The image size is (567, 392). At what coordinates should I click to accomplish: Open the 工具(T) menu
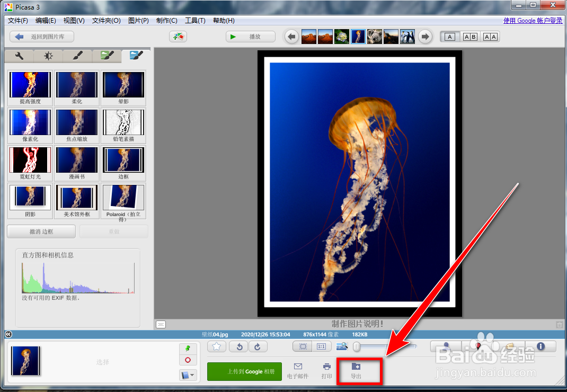[194, 21]
